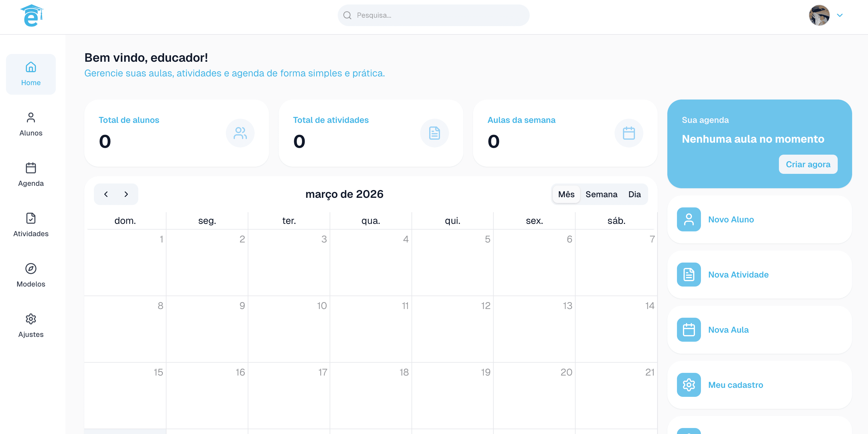
Task: Click the sáb. column header
Action: point(616,221)
